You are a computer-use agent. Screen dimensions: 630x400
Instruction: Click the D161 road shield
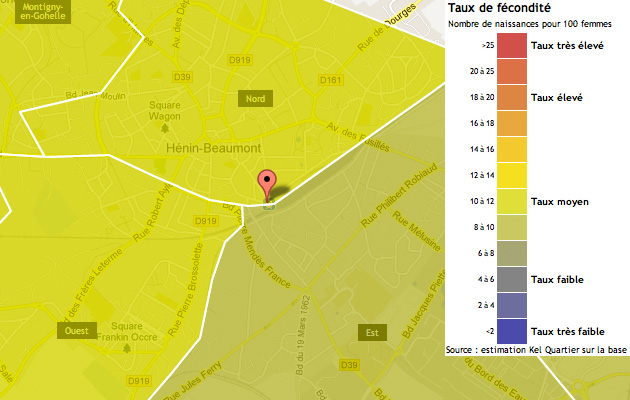click(x=332, y=79)
